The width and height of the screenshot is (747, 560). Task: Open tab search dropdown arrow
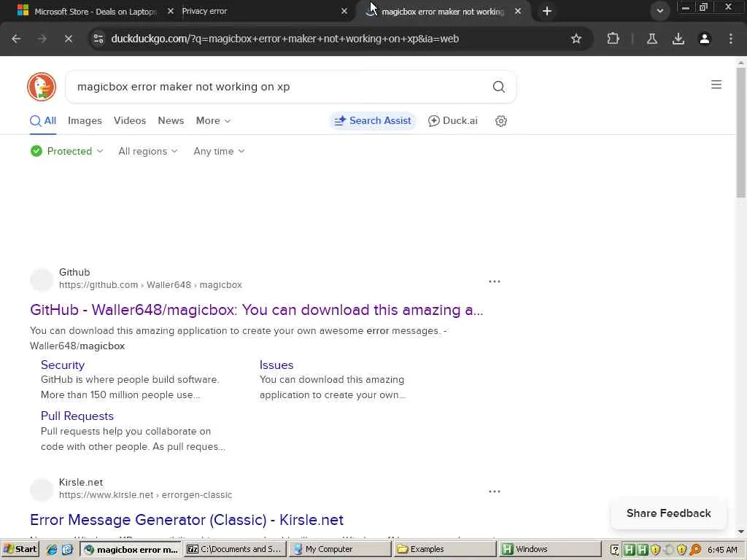(659, 11)
